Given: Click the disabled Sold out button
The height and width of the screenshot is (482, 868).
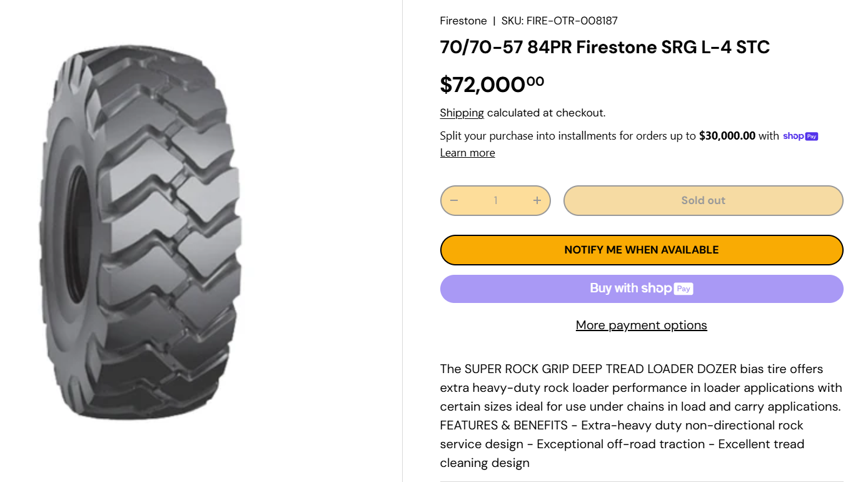Looking at the screenshot, I should 703,200.
